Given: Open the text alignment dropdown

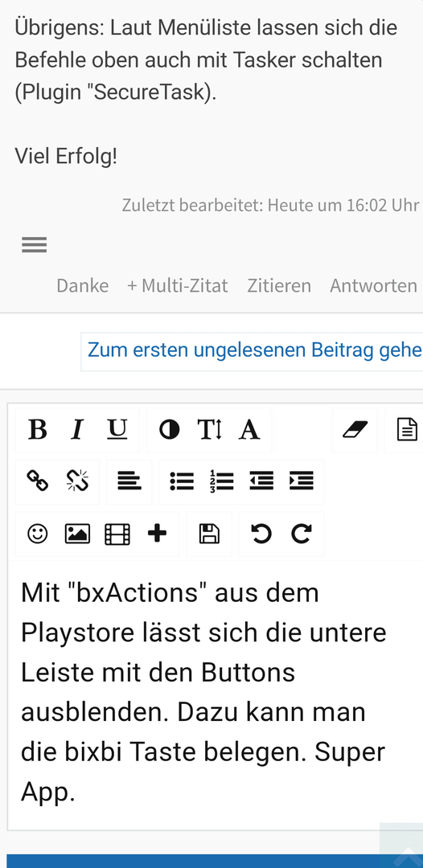Looking at the screenshot, I should [129, 481].
